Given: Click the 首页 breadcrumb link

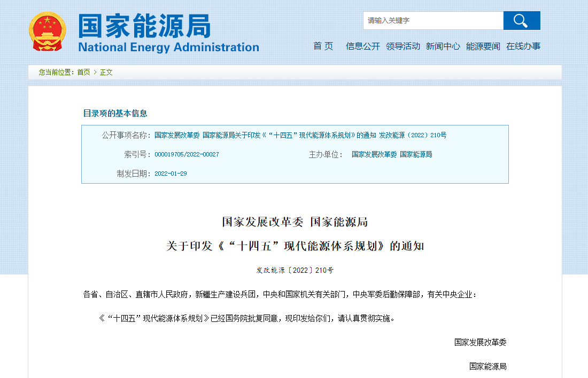Looking at the screenshot, I should (83, 72).
